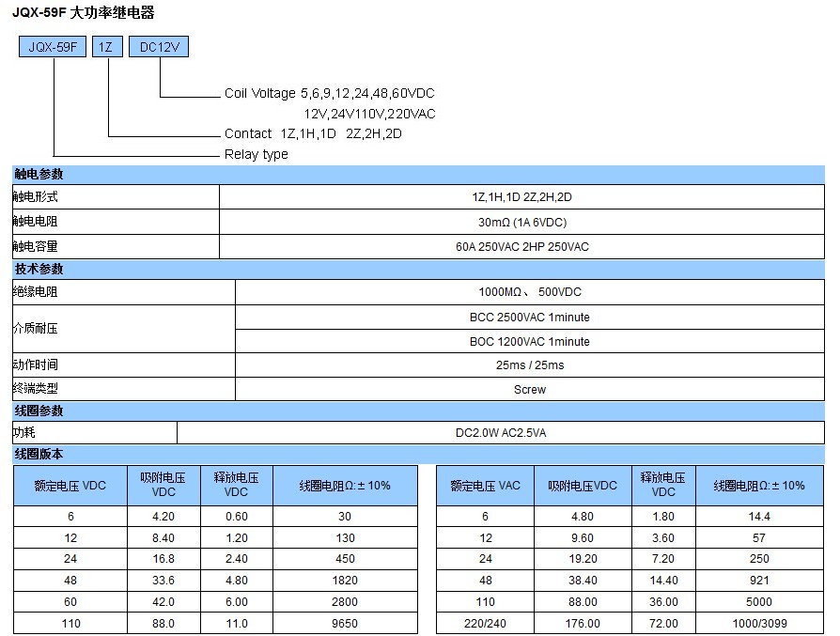Click DC coil resistance '130' cell

345,537
